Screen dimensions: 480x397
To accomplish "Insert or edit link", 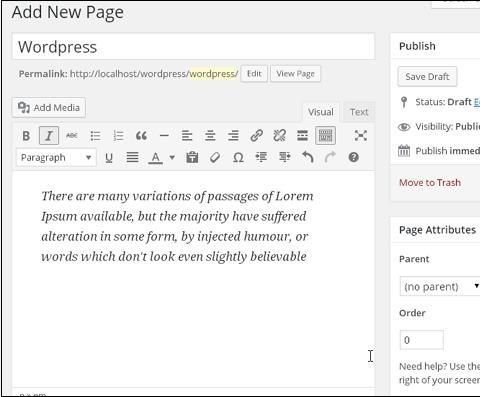I will click(256, 136).
